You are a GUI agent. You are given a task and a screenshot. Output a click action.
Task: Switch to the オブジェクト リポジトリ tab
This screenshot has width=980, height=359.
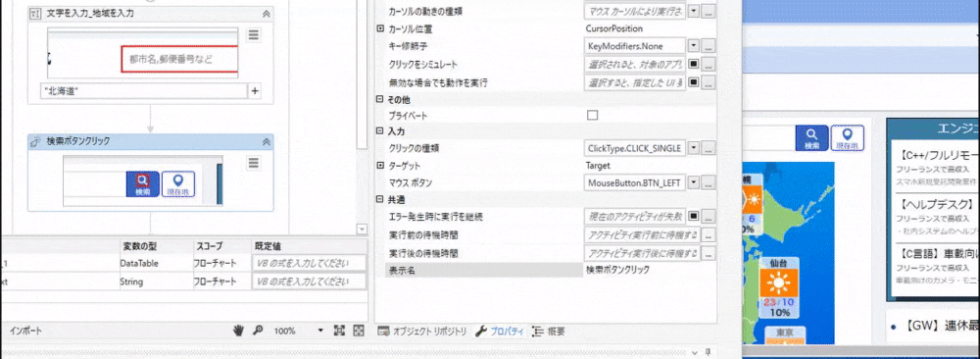pos(422,332)
